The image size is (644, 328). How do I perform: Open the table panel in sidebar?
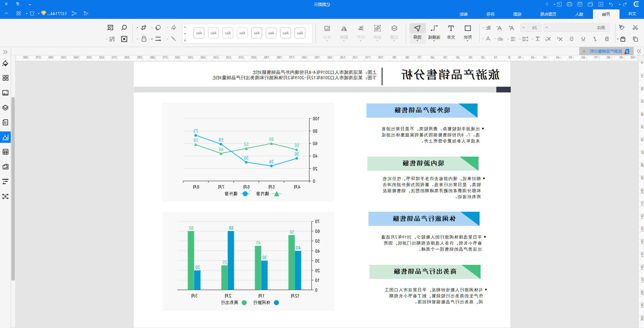coord(5,152)
